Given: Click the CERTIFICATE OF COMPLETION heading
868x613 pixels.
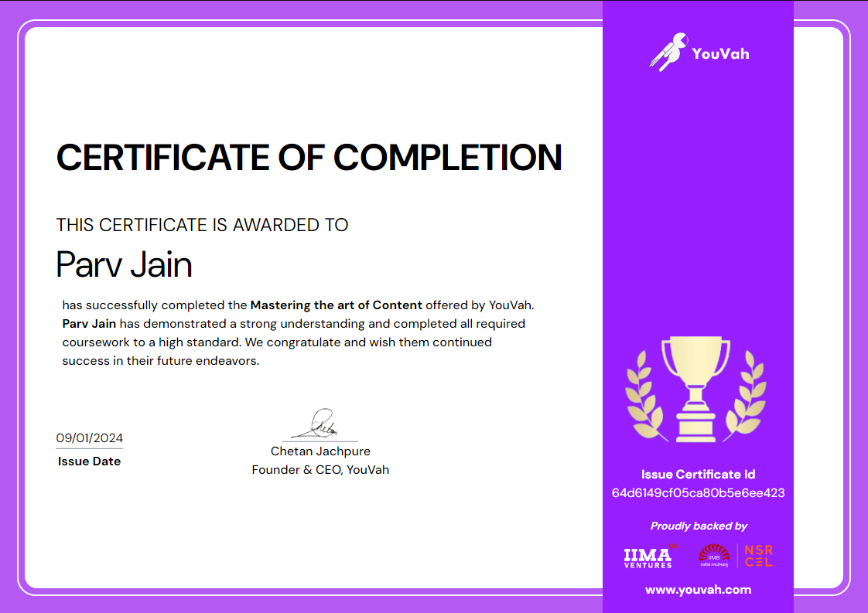Looking at the screenshot, I should [309, 157].
